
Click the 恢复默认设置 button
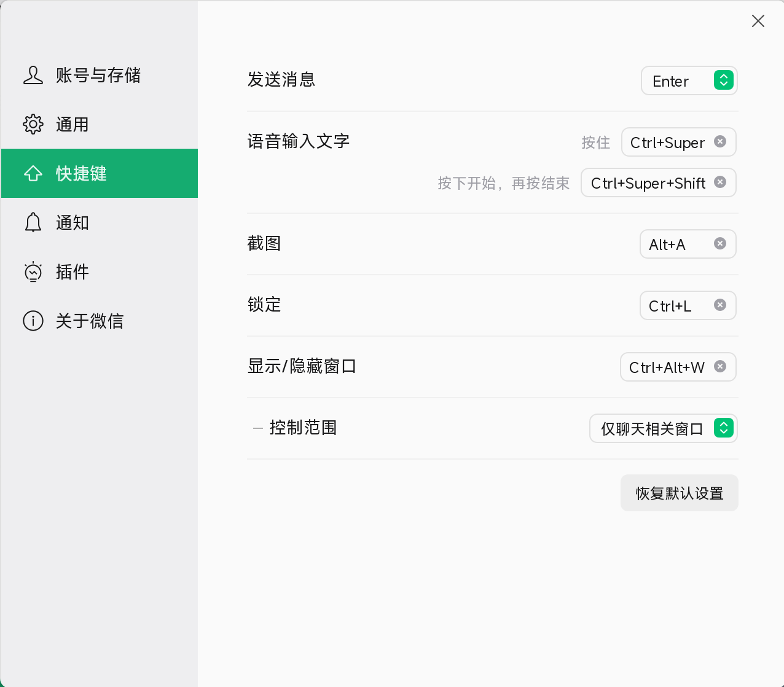tap(680, 493)
